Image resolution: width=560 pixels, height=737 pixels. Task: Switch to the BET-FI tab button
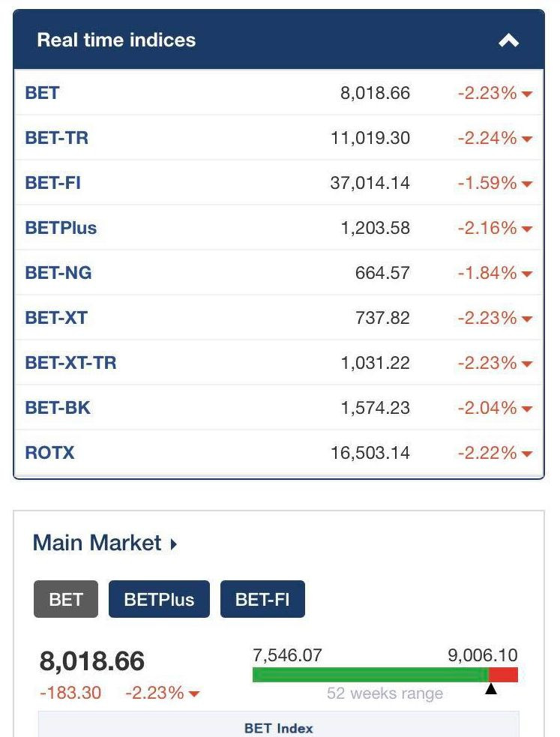coord(262,600)
